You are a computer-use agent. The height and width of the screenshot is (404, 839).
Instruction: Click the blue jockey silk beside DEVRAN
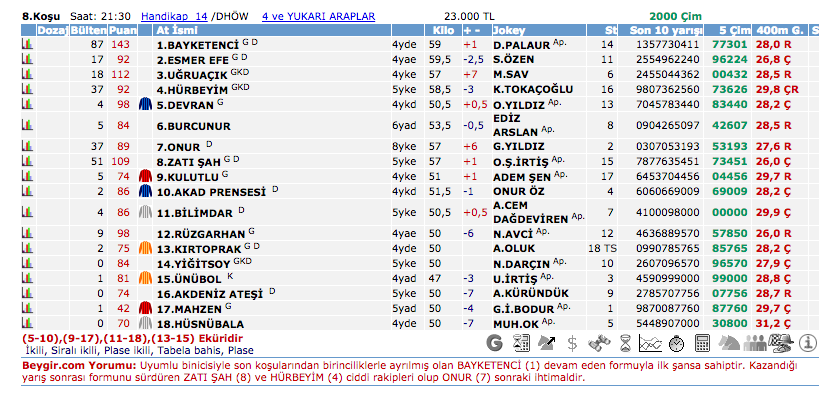[145, 104]
